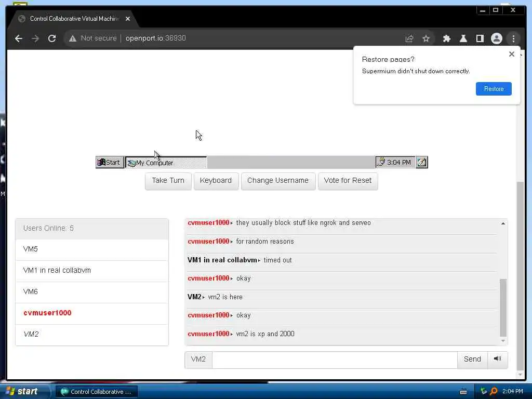
Task: Click the browser forward arrow
Action: [x=35, y=38]
